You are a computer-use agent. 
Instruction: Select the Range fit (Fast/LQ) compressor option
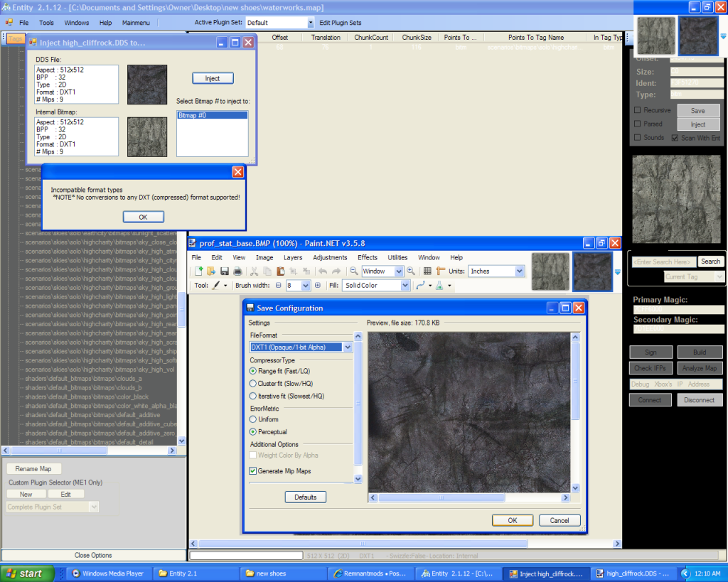pyautogui.click(x=252, y=371)
